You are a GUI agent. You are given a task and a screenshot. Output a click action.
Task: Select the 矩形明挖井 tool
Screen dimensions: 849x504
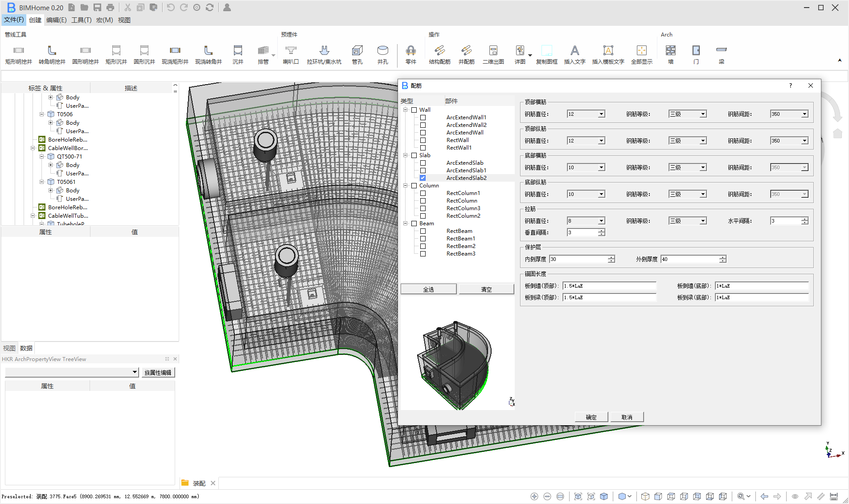click(x=19, y=55)
